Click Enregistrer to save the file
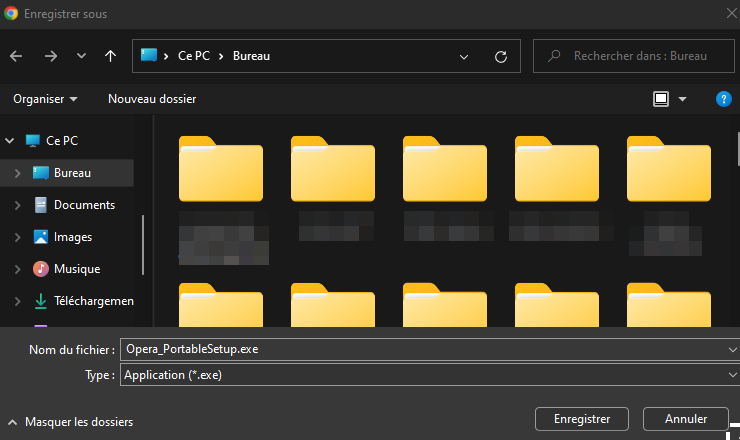 [581, 419]
